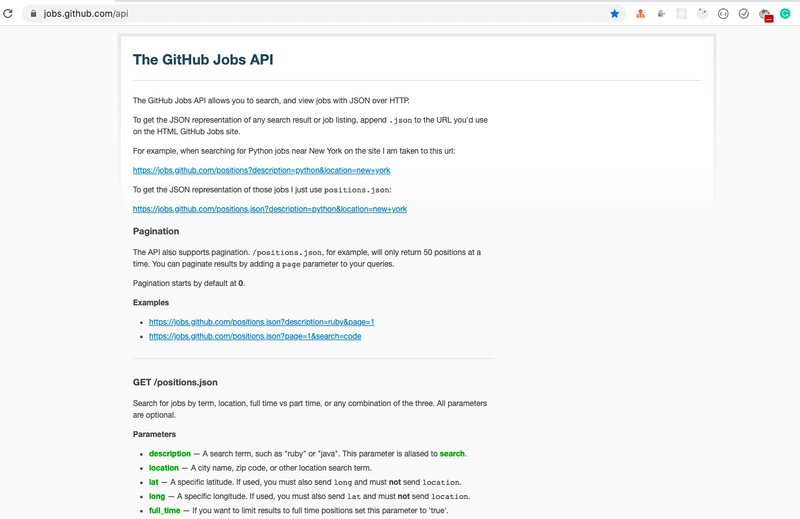Open the positions?description=python&location=new+york link
Screen dimensions: 800x519
[261, 170]
